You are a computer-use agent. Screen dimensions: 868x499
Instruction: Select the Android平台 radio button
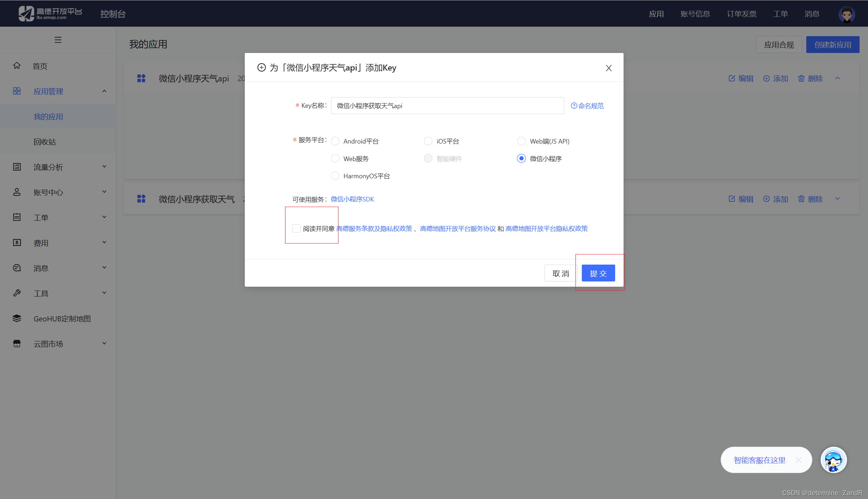point(335,141)
